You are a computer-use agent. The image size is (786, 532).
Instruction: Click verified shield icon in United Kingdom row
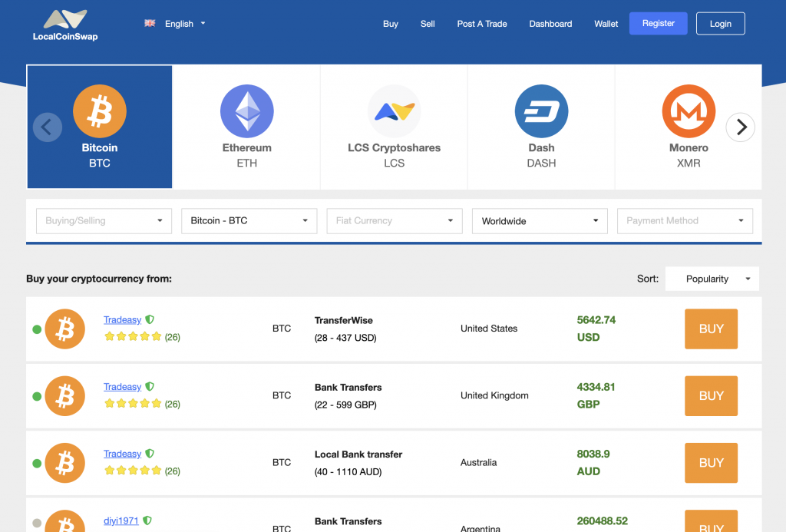click(x=150, y=387)
